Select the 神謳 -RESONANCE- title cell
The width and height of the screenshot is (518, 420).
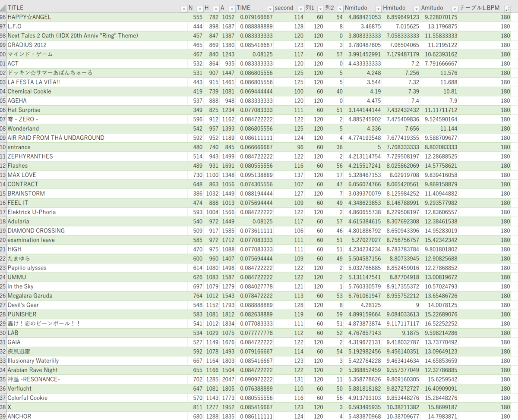point(97,379)
